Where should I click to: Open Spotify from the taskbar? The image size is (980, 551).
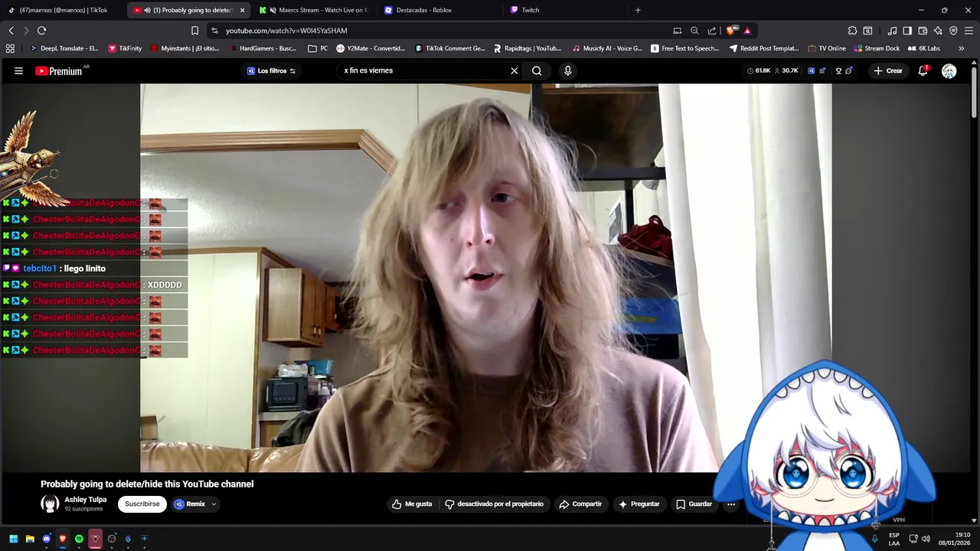point(79,539)
